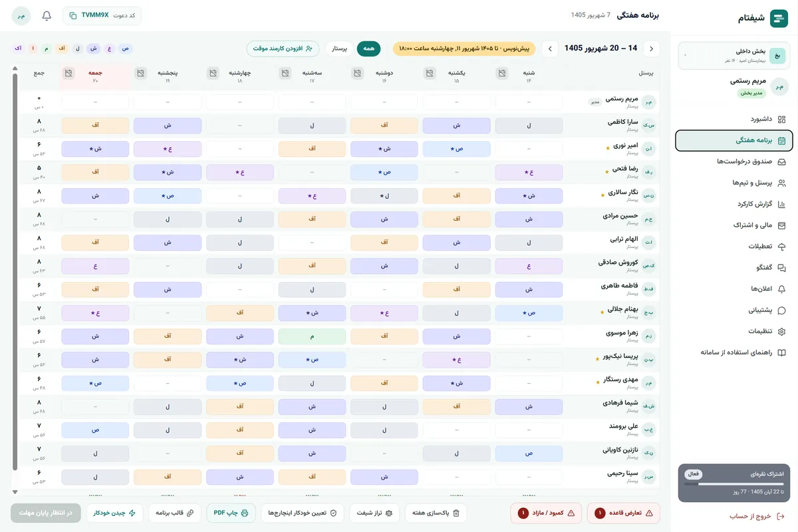Click the مدیر بخش role badge
Viewport: 798px width, 532px height.
751,93
